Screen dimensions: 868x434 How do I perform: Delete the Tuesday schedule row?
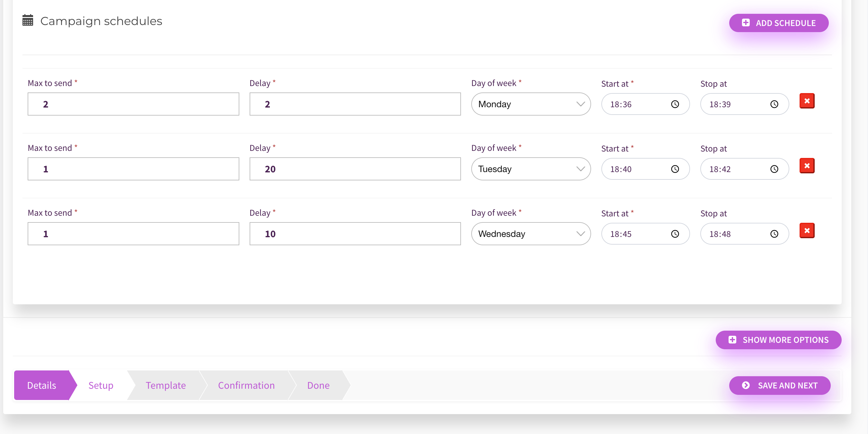click(x=807, y=166)
